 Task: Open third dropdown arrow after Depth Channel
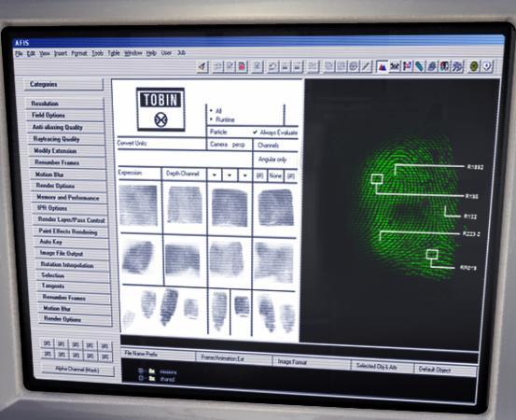[x=244, y=175]
